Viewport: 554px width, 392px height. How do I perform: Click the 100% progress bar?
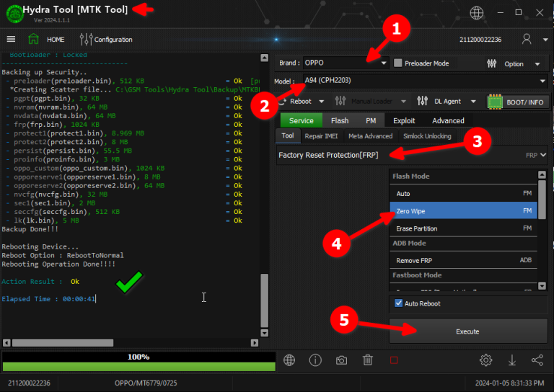138,362
